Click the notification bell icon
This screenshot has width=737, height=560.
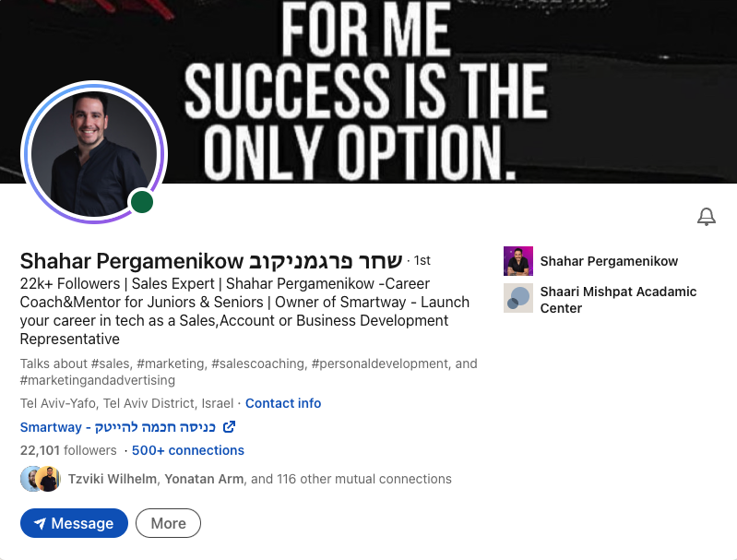click(x=706, y=217)
